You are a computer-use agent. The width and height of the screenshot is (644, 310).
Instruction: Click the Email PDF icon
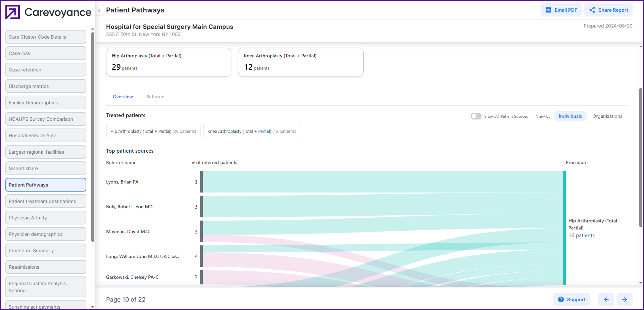[548, 10]
